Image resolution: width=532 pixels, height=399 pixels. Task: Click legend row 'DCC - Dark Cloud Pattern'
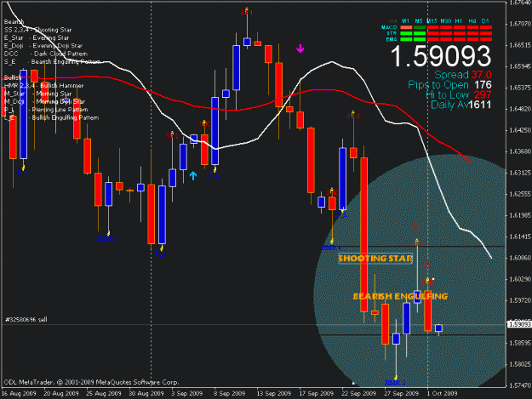coord(45,54)
